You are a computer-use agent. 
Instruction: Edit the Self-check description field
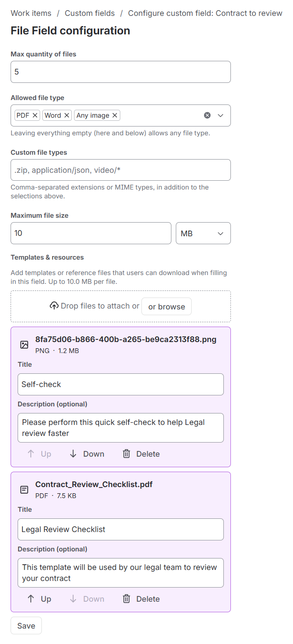coord(121,428)
